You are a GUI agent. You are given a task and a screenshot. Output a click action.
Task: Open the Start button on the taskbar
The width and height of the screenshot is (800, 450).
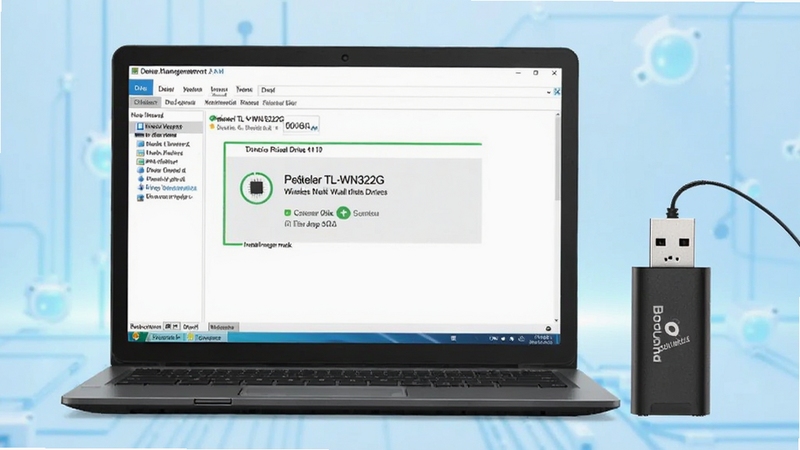[x=136, y=337]
